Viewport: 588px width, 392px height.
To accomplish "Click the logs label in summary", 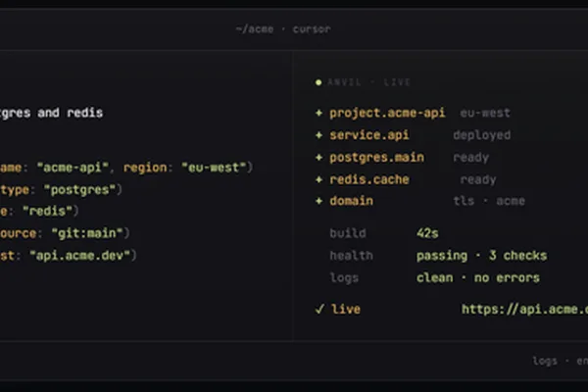I will [344, 278].
